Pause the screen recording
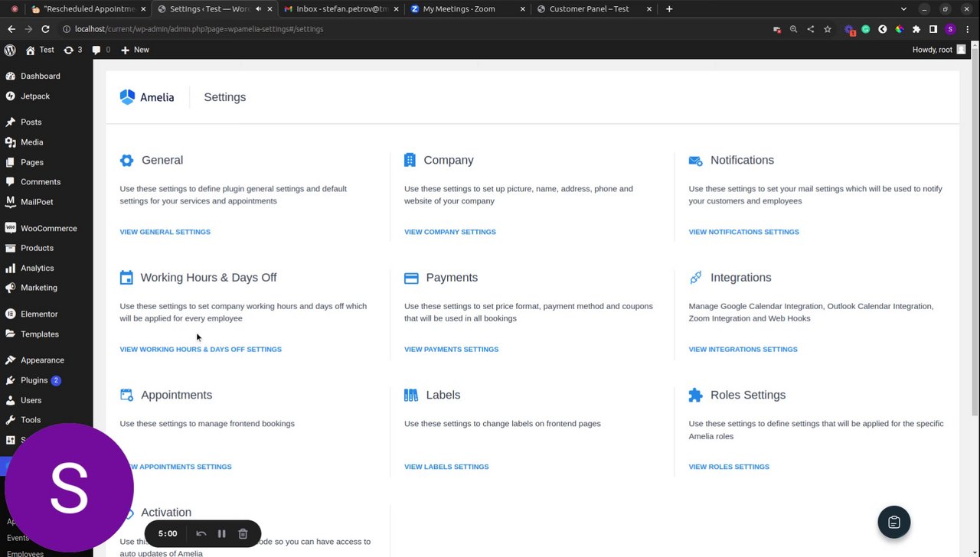Image resolution: width=980 pixels, height=557 pixels. [x=221, y=533]
